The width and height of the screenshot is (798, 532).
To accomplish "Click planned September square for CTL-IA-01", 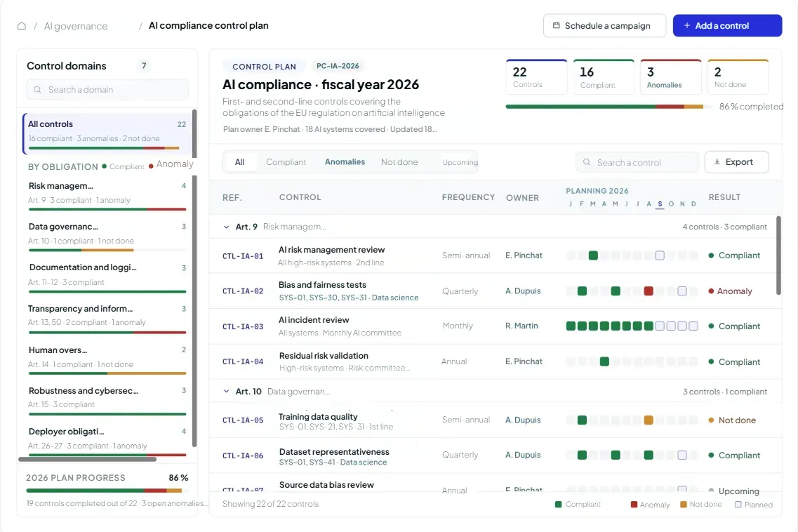I will (x=660, y=255).
